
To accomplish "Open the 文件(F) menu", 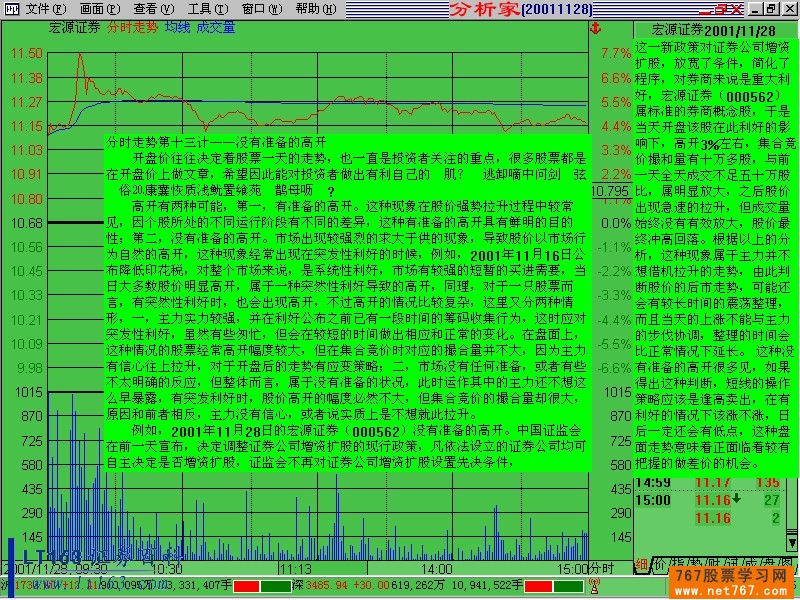I will (x=45, y=9).
